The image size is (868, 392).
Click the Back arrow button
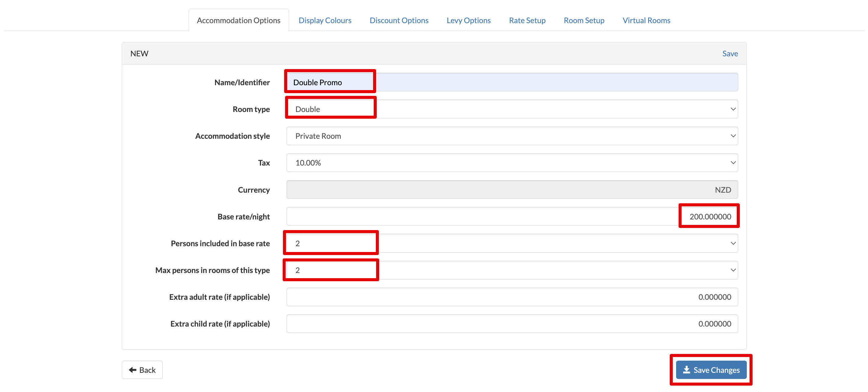142,370
